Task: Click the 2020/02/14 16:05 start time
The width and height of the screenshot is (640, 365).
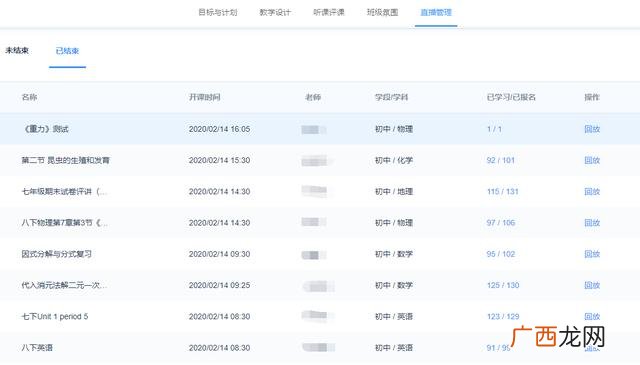Action: 219,129
